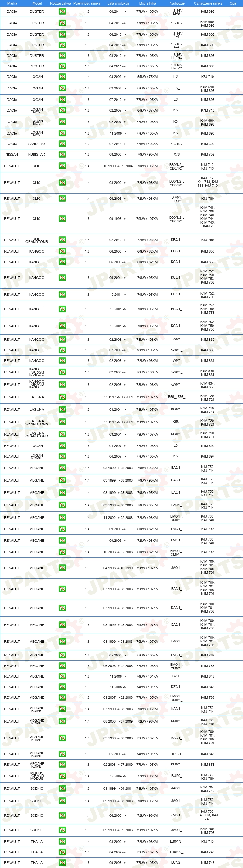Click the K7J 710 engine code
The height and width of the screenshot is (868, 243).
click(x=208, y=77)
